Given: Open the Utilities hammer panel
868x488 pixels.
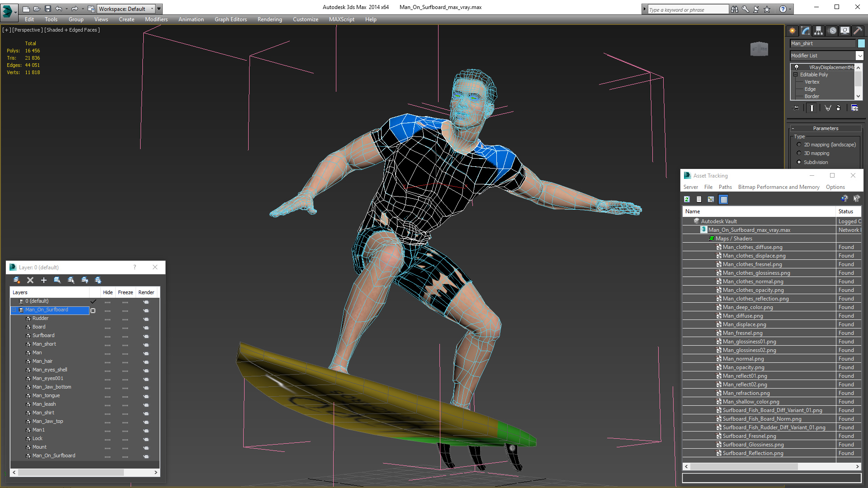Looking at the screenshot, I should tap(858, 31).
